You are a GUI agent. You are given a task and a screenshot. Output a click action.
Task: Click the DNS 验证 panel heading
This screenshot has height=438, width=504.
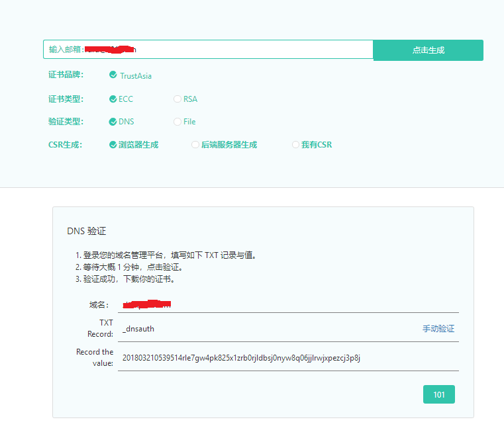pos(86,231)
